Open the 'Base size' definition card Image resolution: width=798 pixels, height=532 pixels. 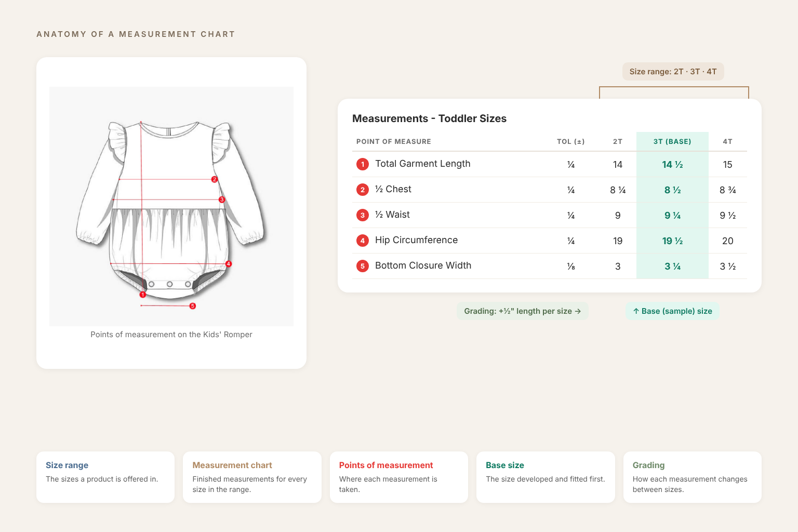click(x=546, y=477)
